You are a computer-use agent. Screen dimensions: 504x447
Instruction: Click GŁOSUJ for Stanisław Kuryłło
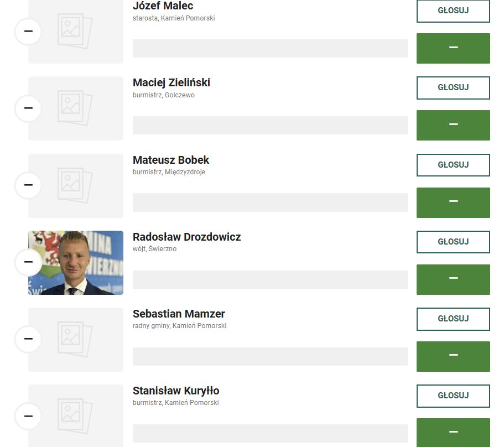click(453, 396)
